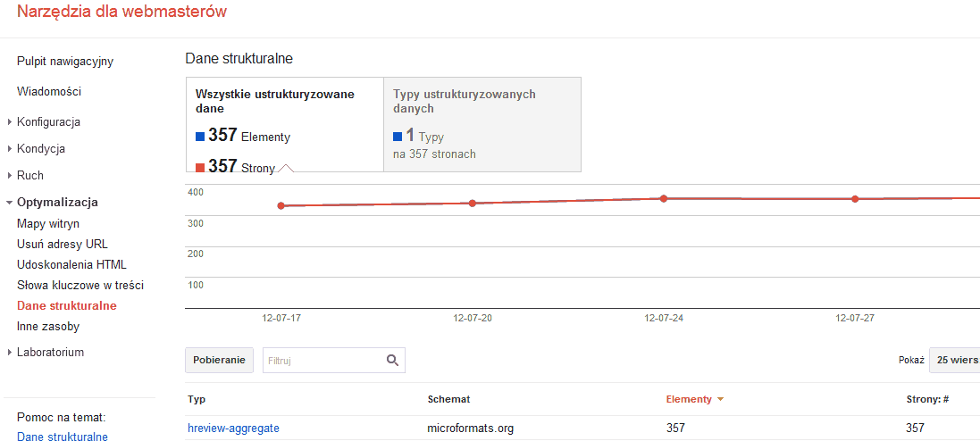
Task: Select Dane strukturalne in sidebar menu
Action: point(67,306)
